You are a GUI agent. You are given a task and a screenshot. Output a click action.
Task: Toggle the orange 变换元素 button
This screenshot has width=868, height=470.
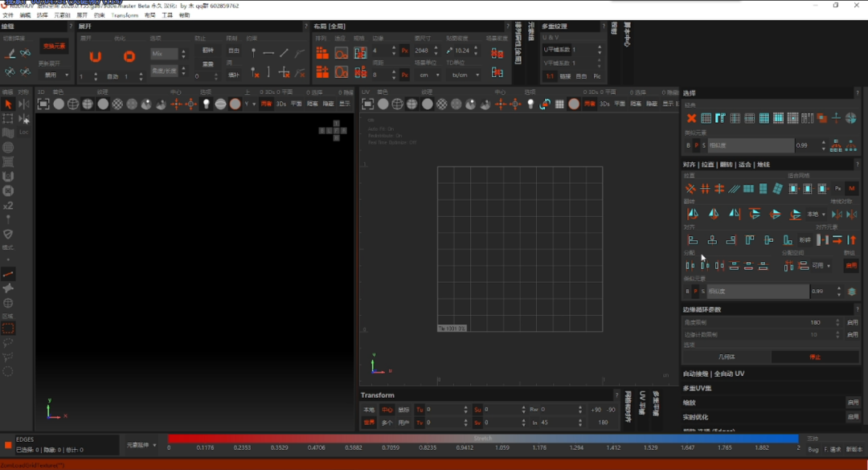coord(54,46)
